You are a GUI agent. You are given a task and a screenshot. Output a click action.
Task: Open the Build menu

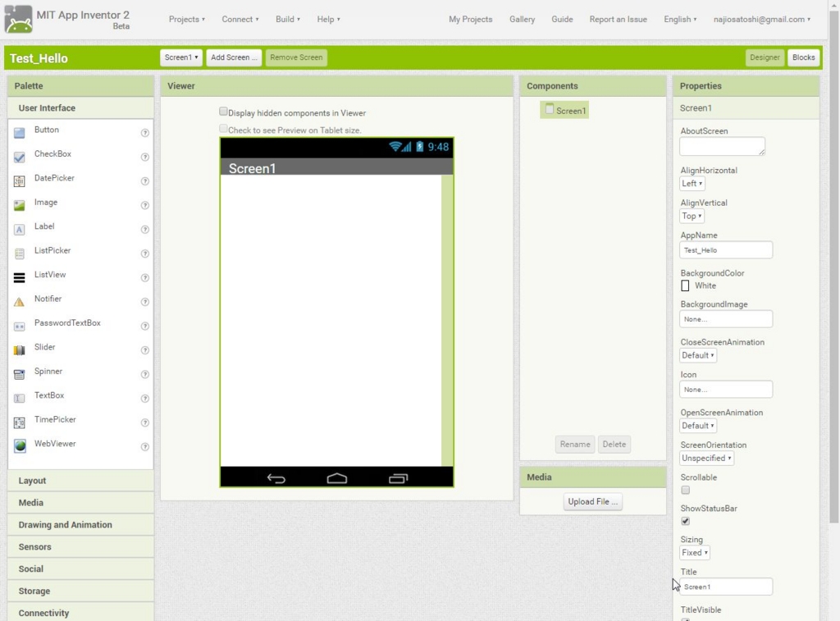[288, 20]
